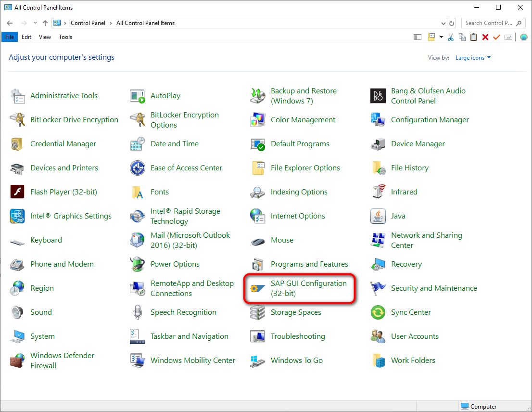Launch Configuration Manager
Screen dimensions: 532x412
tap(420, 120)
